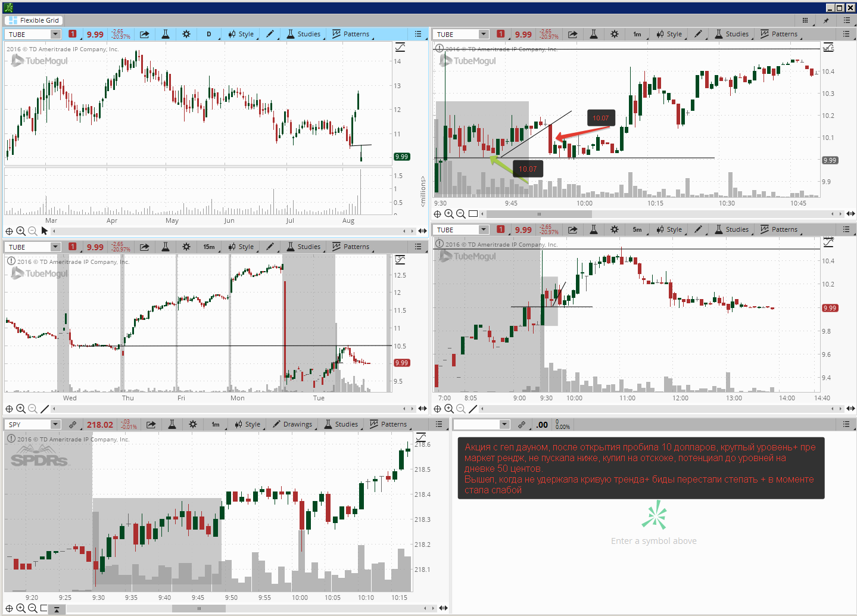Toggle the symbol link chain on the empty panel
The image size is (857, 616).
coord(522,425)
